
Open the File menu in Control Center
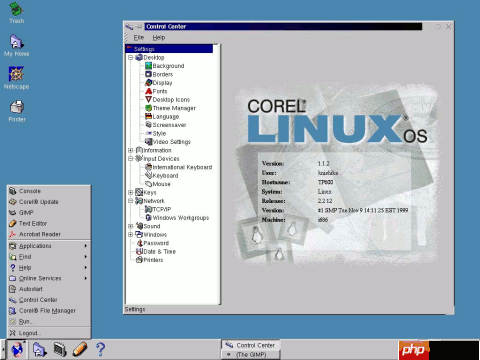pyautogui.click(x=139, y=37)
